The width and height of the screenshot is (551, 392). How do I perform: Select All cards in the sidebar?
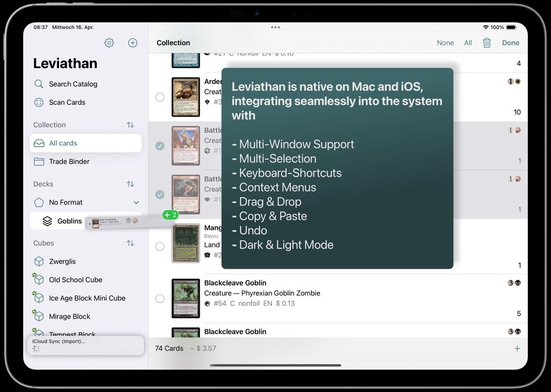pyautogui.click(x=86, y=143)
